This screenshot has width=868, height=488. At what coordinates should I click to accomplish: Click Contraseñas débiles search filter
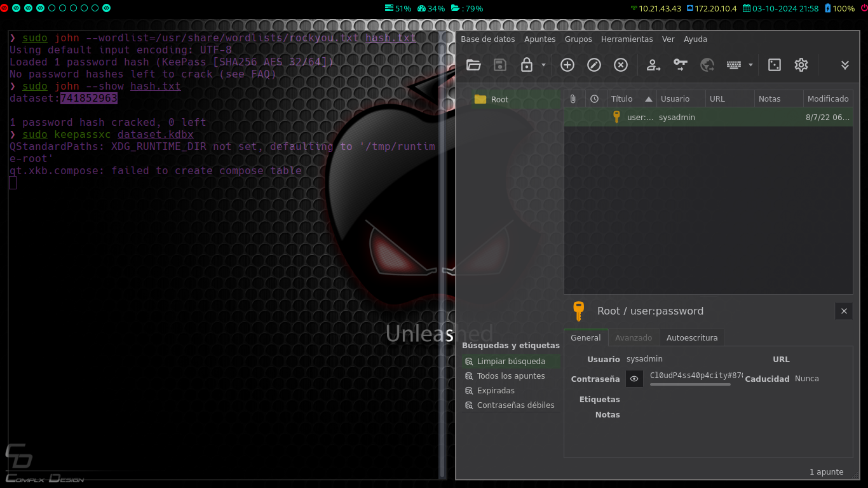(x=515, y=405)
